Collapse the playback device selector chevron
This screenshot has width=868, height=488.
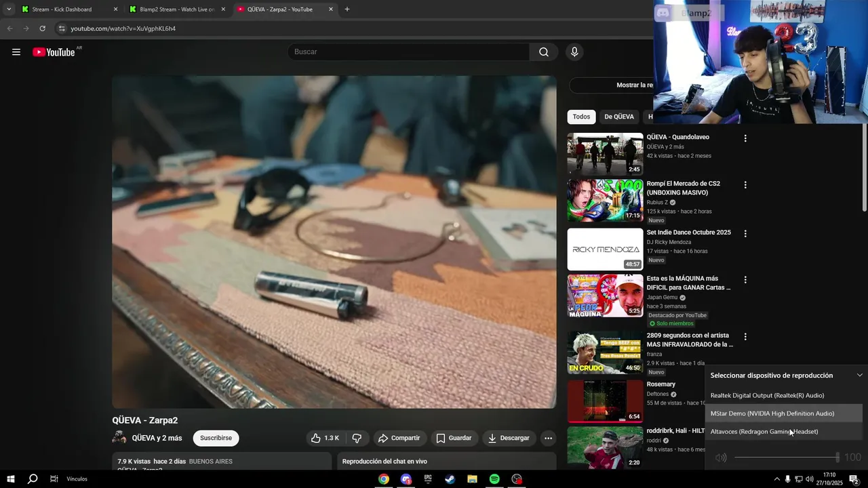(x=859, y=375)
